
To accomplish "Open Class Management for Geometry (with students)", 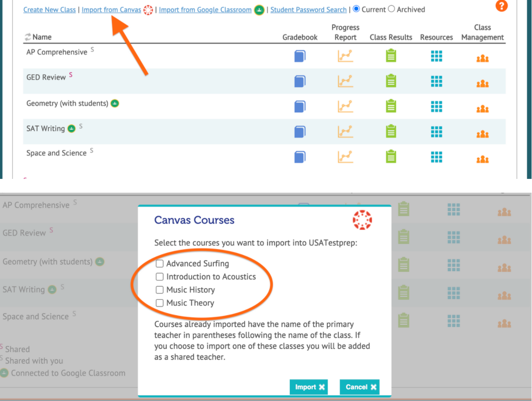I will click(482, 109).
